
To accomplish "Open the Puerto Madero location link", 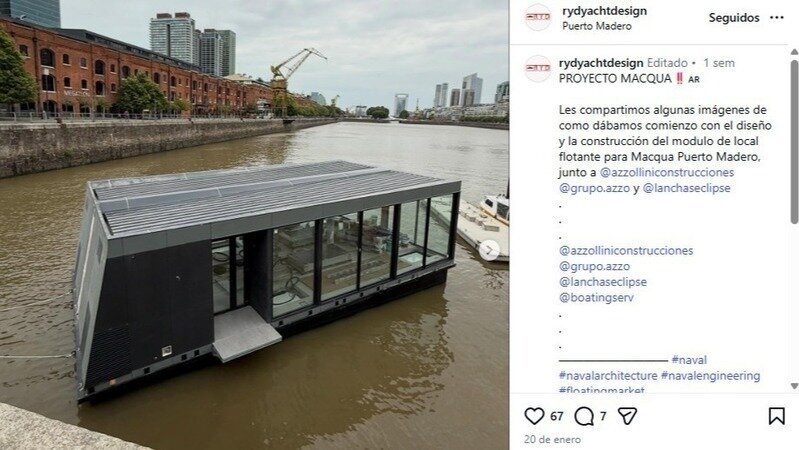I will pos(597,26).
